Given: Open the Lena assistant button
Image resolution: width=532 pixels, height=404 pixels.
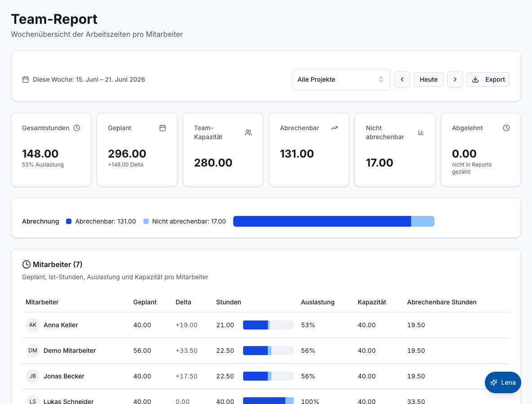Looking at the screenshot, I should coord(503,382).
